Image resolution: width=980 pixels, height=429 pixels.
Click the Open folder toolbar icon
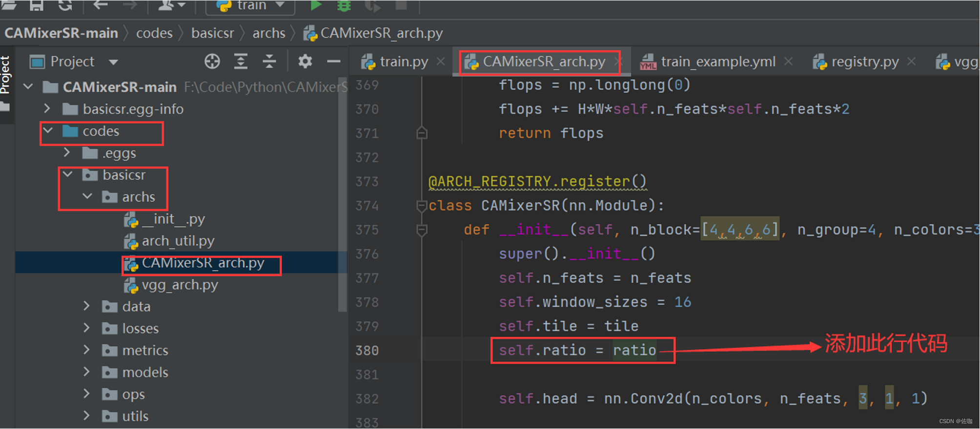pyautogui.click(x=9, y=5)
